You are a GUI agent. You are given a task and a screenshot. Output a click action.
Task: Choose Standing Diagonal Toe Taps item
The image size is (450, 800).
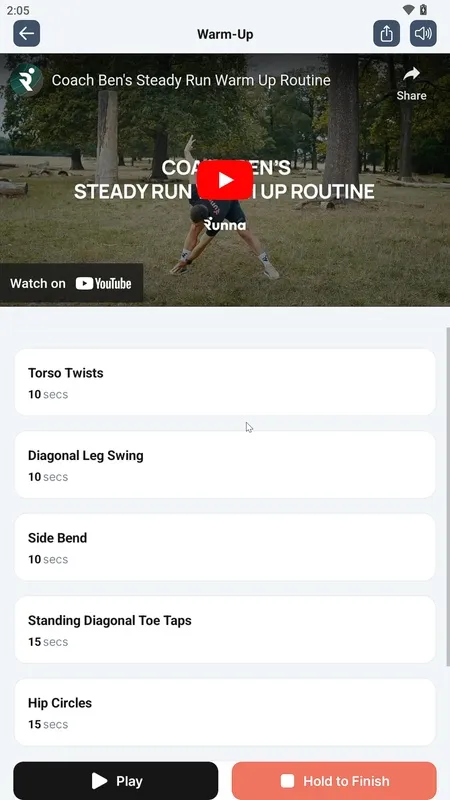click(x=225, y=630)
